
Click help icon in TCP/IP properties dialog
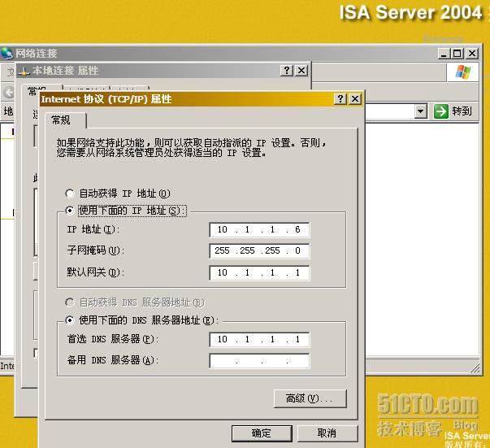click(x=340, y=99)
